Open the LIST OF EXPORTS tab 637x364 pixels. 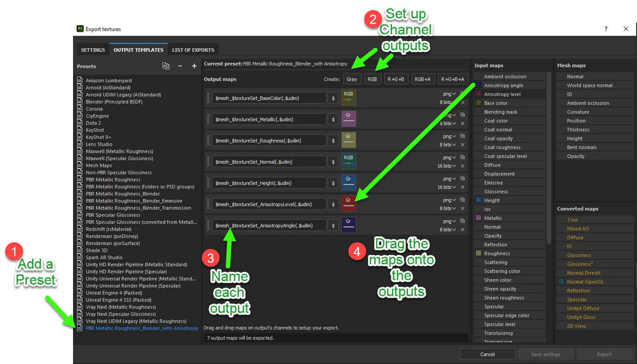tap(193, 50)
